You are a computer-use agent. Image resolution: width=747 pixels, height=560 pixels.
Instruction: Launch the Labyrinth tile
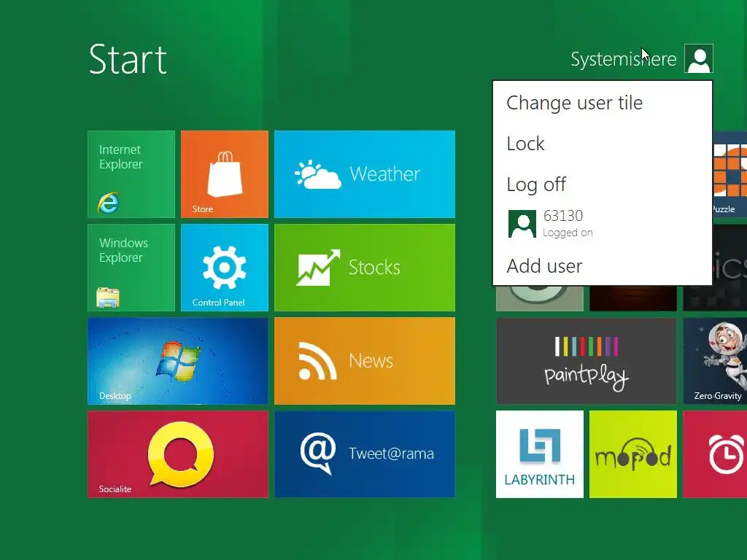[539, 454]
